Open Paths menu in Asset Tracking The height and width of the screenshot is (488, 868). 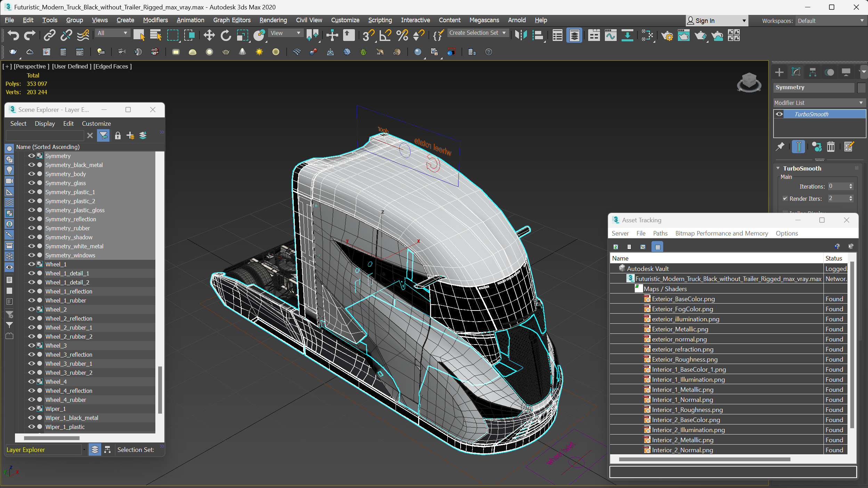pyautogui.click(x=660, y=233)
